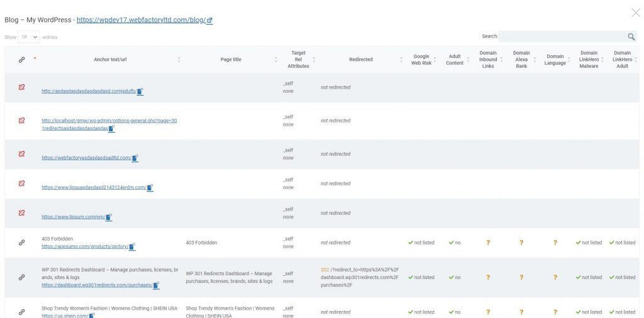Sort by Domain Alexa Rank column

coord(521,59)
